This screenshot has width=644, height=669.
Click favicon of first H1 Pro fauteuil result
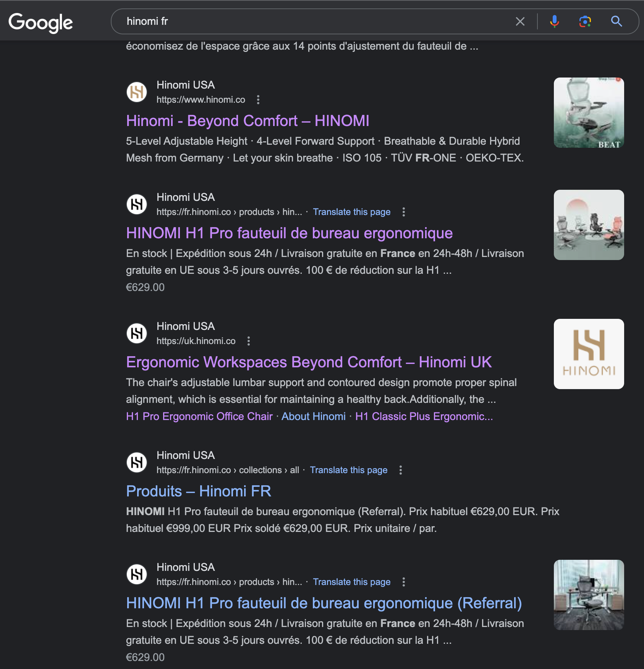pyautogui.click(x=137, y=204)
